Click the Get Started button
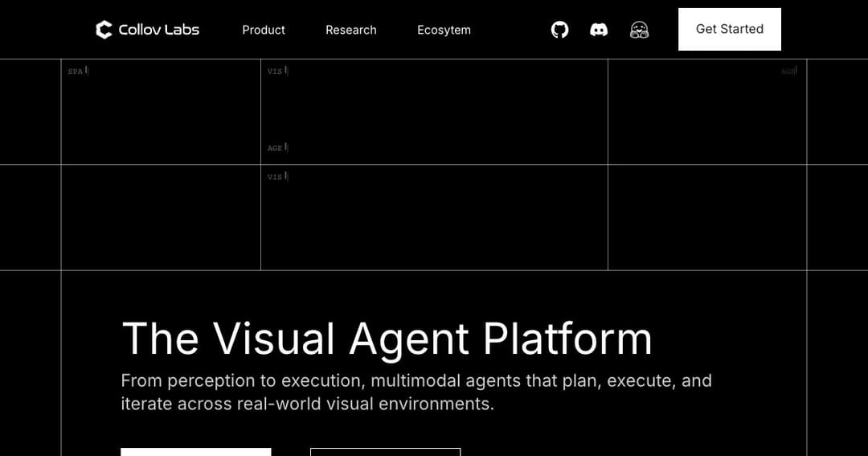Screen dimensions: 868x456 pyautogui.click(x=730, y=30)
